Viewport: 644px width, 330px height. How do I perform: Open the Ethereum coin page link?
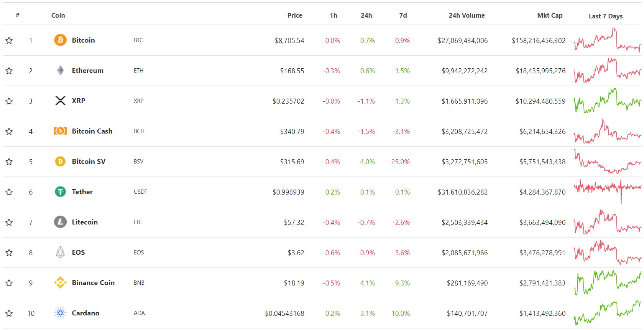click(88, 70)
